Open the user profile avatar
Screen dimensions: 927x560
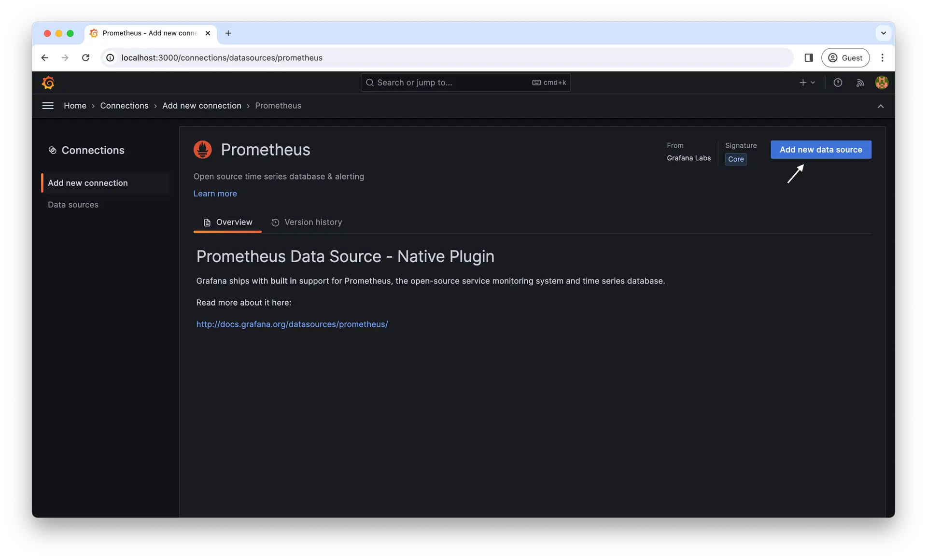[x=882, y=83]
